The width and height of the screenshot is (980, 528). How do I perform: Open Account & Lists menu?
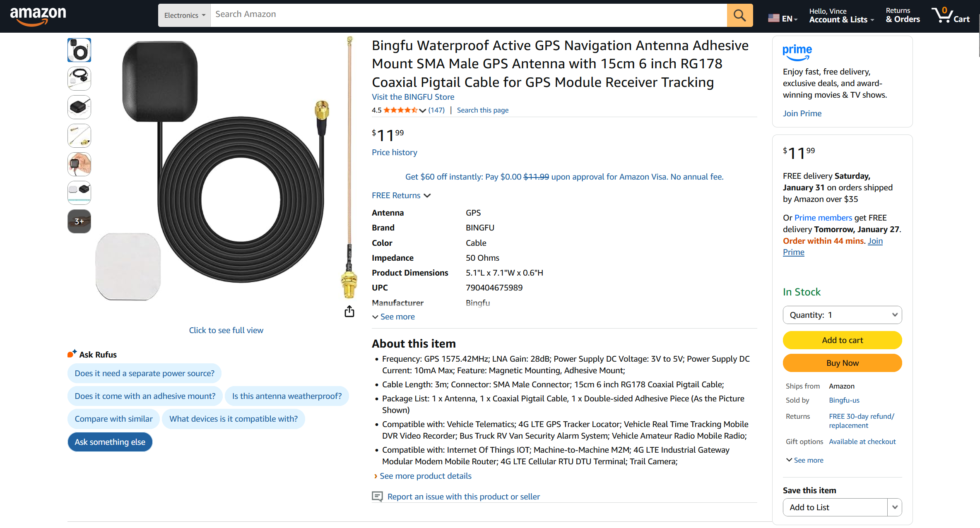[841, 15]
